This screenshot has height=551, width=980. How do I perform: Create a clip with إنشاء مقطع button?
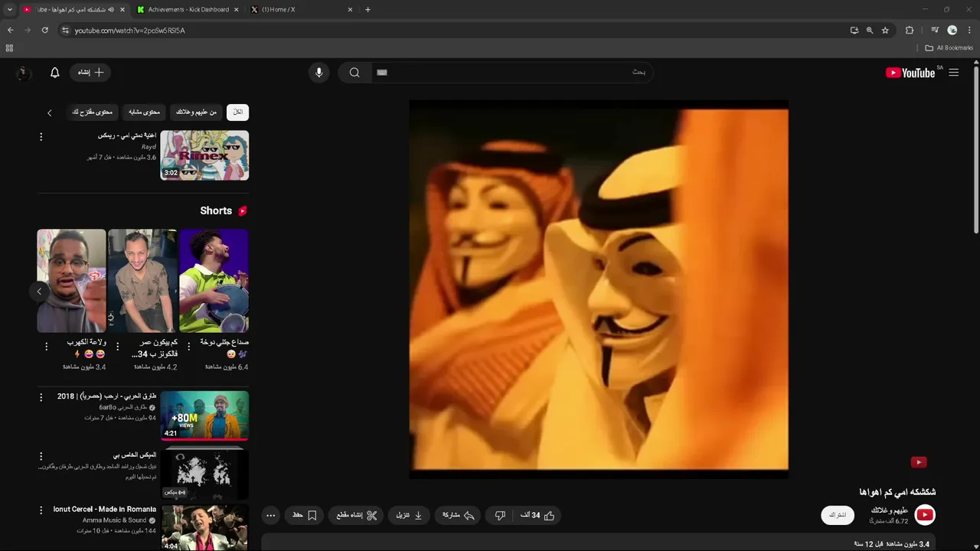[357, 516]
